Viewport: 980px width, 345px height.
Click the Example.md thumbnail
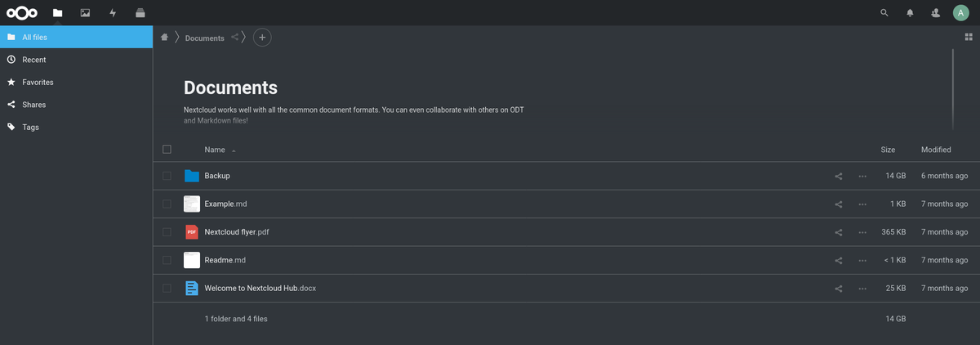tap(192, 204)
